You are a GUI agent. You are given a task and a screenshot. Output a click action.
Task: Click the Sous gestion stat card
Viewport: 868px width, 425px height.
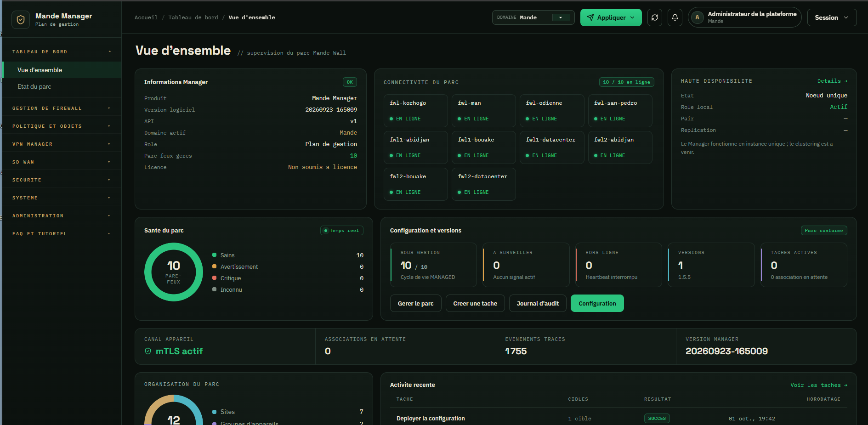433,265
